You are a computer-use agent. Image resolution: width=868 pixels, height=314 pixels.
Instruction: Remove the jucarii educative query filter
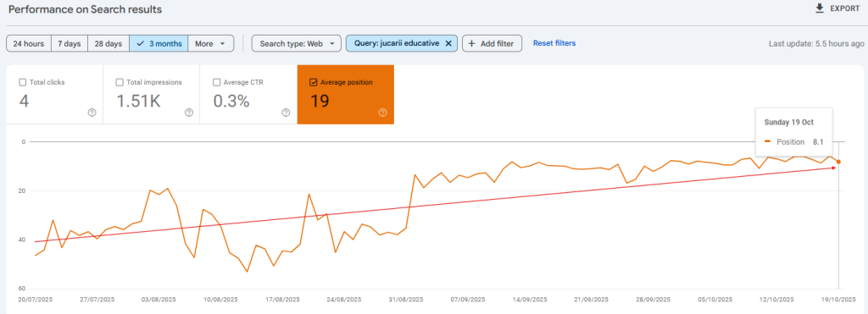click(x=448, y=43)
